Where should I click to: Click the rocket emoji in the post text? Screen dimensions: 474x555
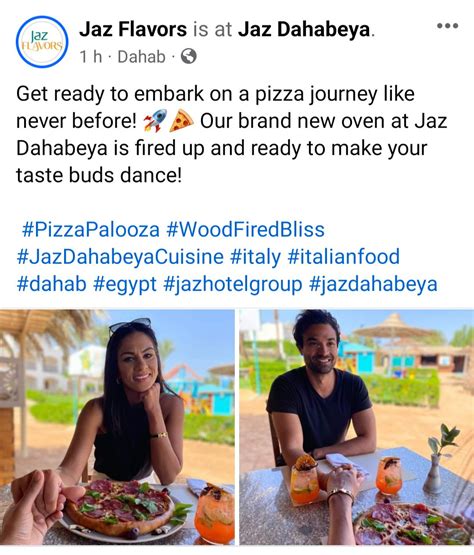[x=155, y=121]
